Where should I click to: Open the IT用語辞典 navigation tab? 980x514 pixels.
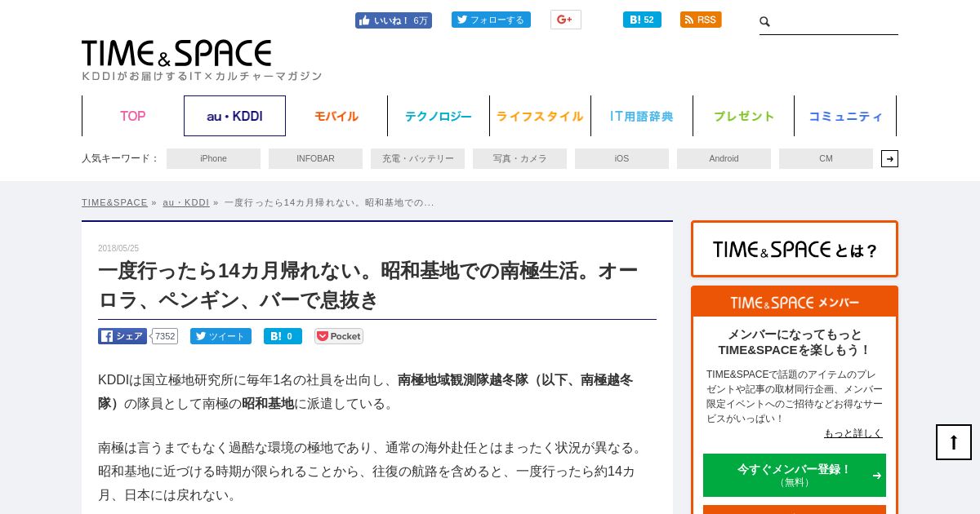coord(642,116)
